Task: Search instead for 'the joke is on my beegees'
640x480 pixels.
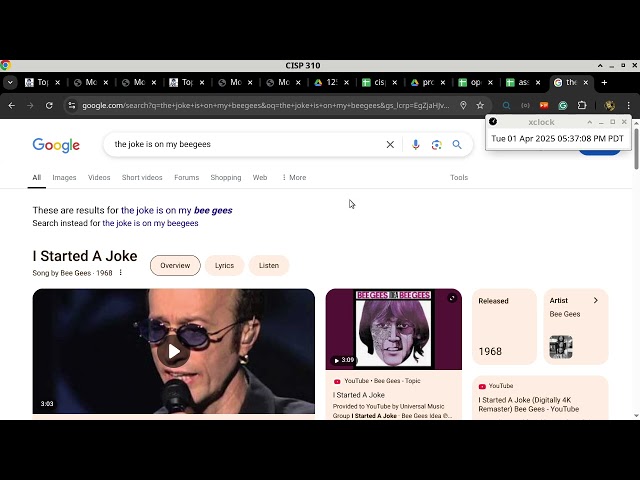Action: point(150,223)
